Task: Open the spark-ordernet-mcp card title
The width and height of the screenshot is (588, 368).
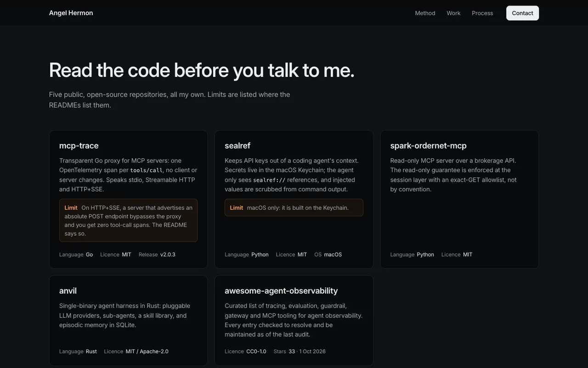Action: 428,145
